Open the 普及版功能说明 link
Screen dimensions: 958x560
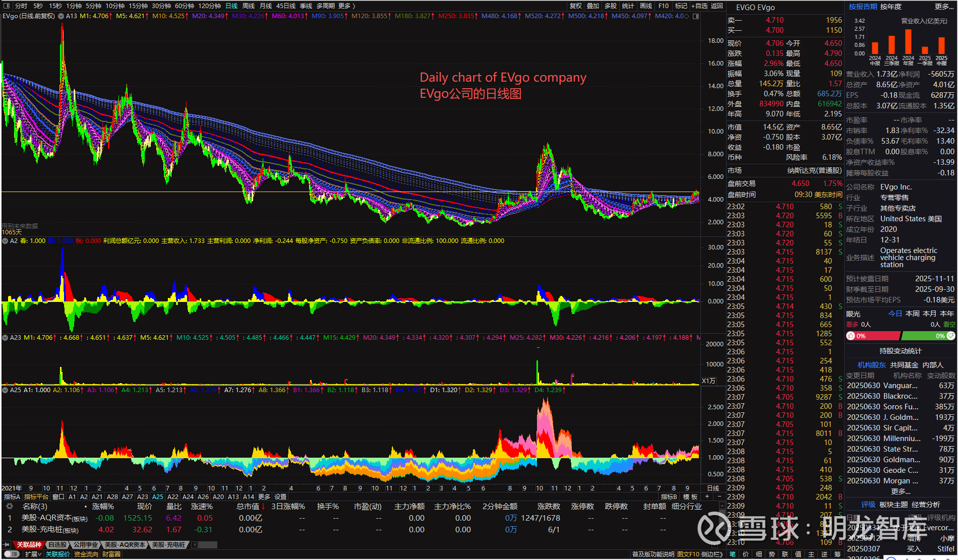tap(653, 554)
